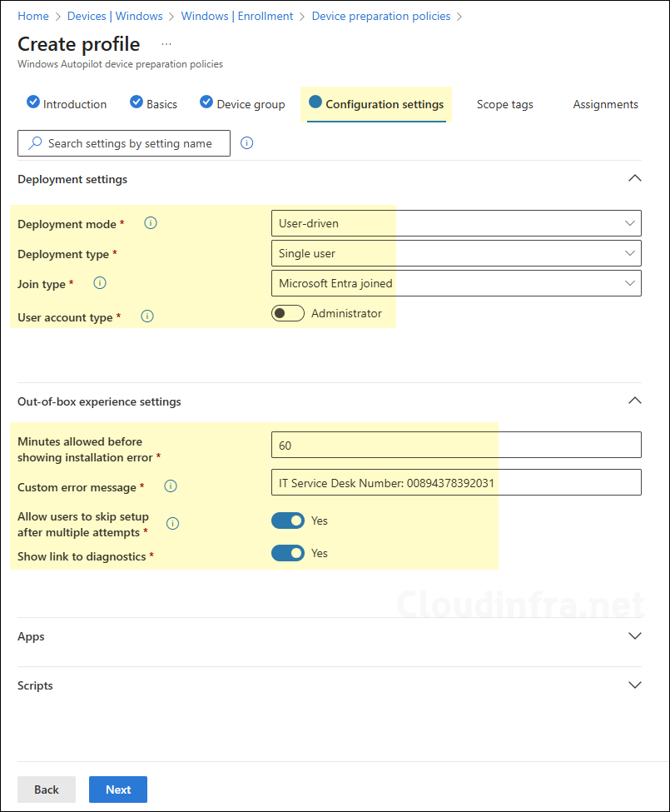Expand the Apps section

click(634, 636)
